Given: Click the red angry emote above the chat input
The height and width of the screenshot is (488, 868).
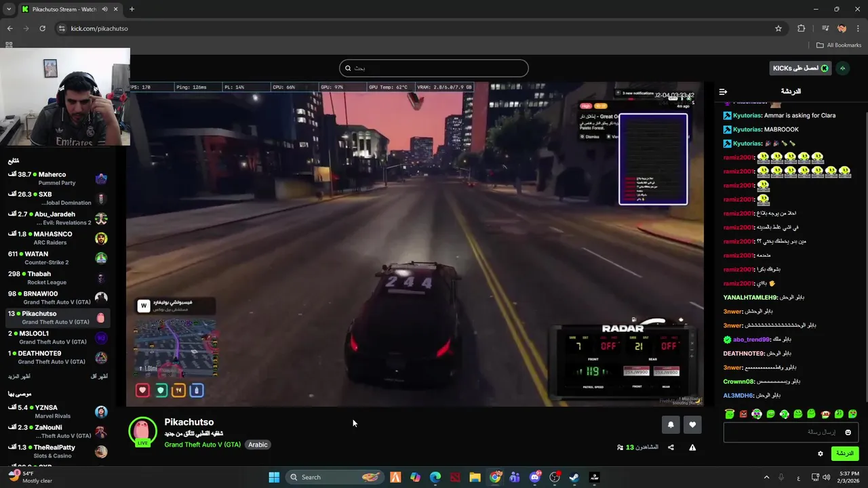Looking at the screenshot, I should pyautogui.click(x=743, y=414).
